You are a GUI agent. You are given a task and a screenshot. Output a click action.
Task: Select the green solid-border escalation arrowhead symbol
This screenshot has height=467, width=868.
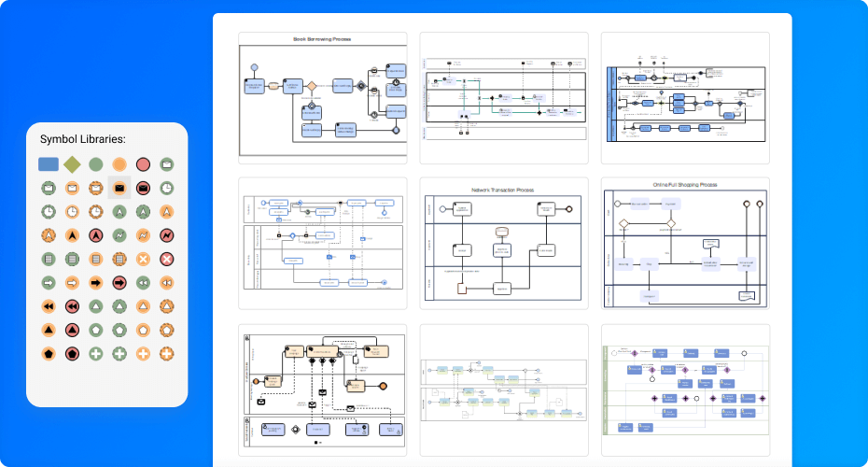119,212
